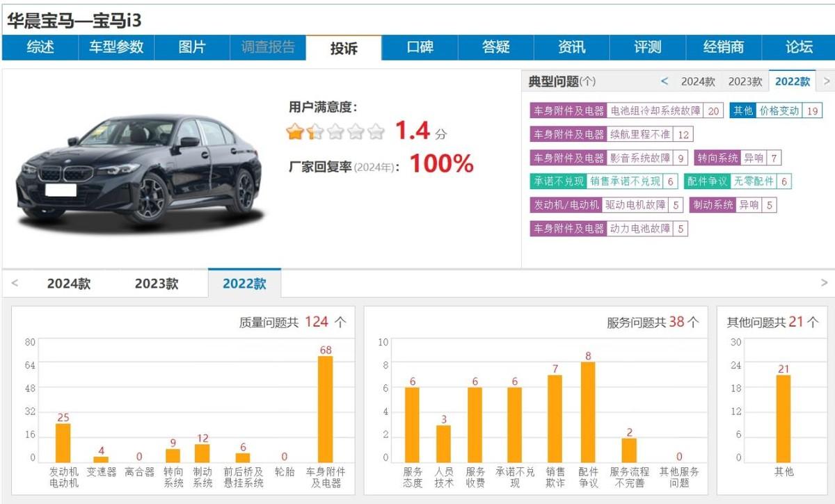Open the 续航里程不准 complaint tag
835x504 pixels.
640,134
